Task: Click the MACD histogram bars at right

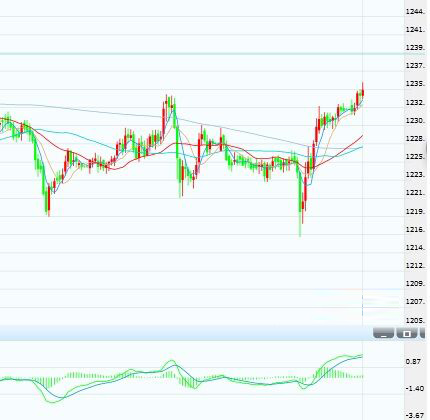Action: click(337, 373)
